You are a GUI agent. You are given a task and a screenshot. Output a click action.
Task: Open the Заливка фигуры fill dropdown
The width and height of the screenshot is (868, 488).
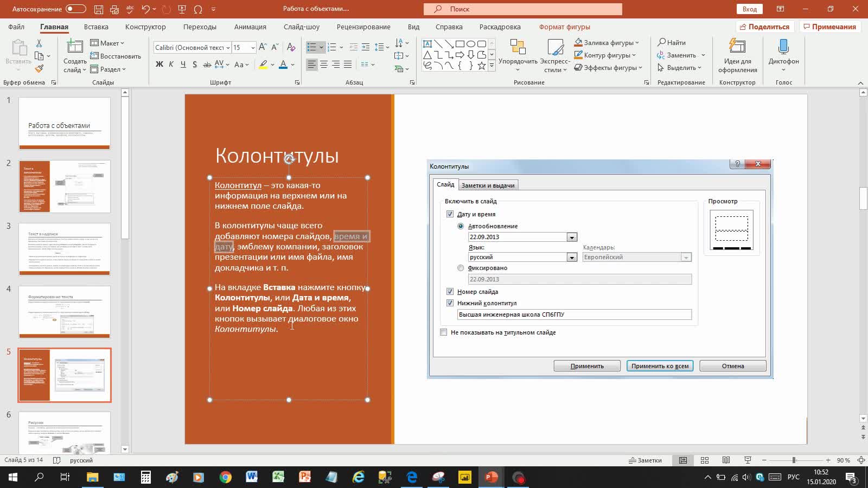coord(607,42)
